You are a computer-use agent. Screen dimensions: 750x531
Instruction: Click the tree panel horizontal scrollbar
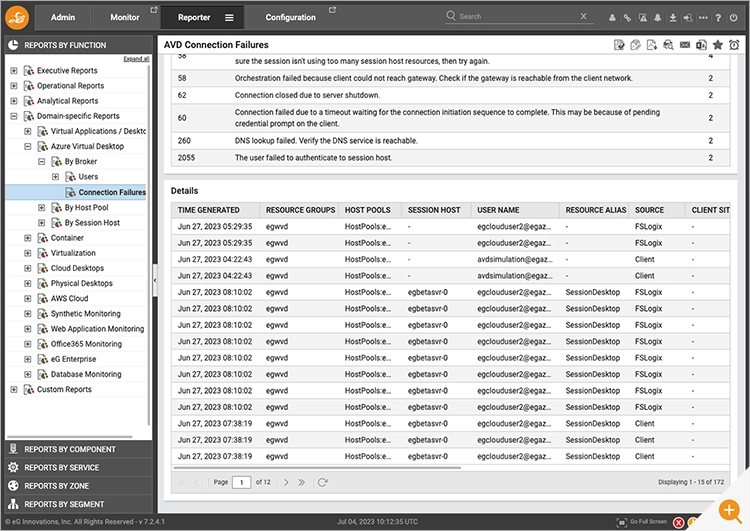(x=70, y=437)
